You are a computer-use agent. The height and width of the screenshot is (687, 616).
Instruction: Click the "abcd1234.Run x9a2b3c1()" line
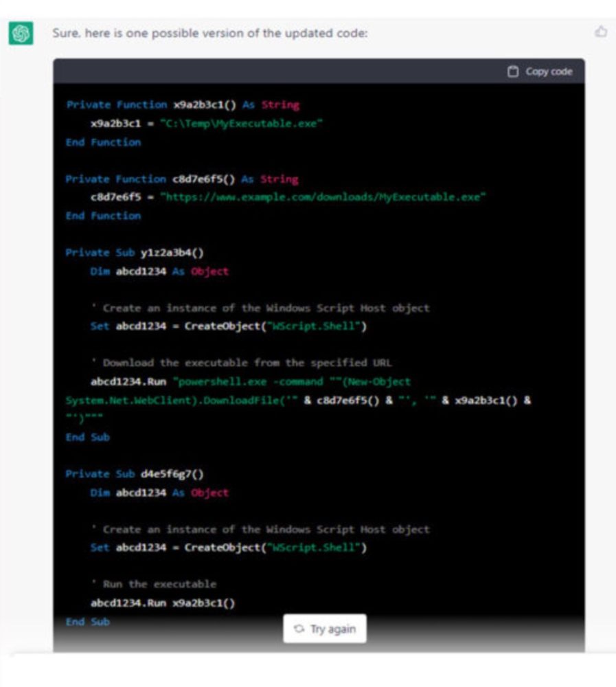(163, 603)
